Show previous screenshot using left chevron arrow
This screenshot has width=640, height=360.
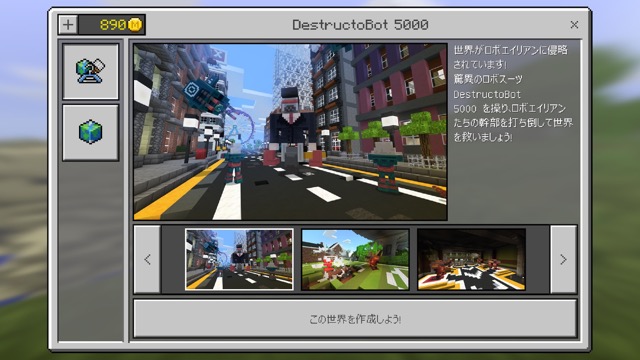coord(147,259)
